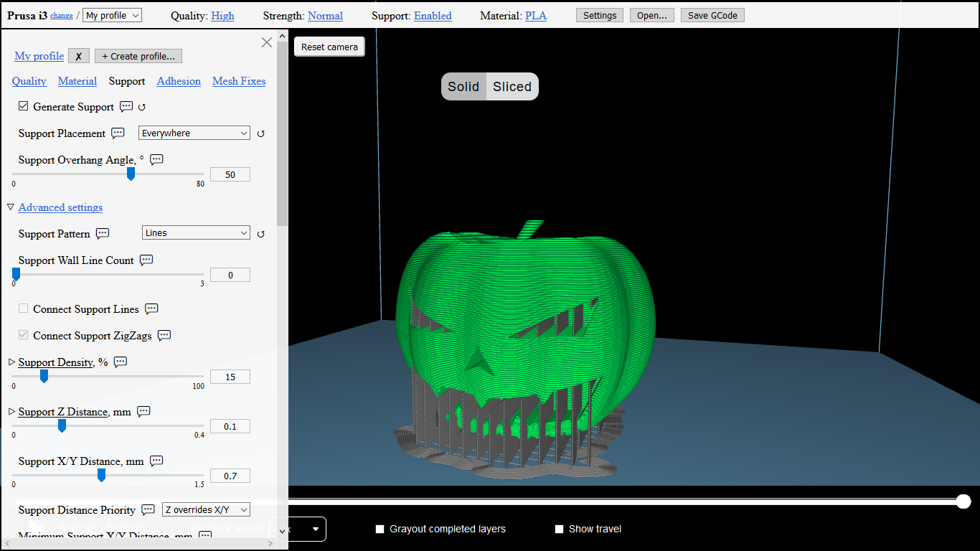980x551 pixels.
Task: Click the Material PLA link
Action: [536, 16]
